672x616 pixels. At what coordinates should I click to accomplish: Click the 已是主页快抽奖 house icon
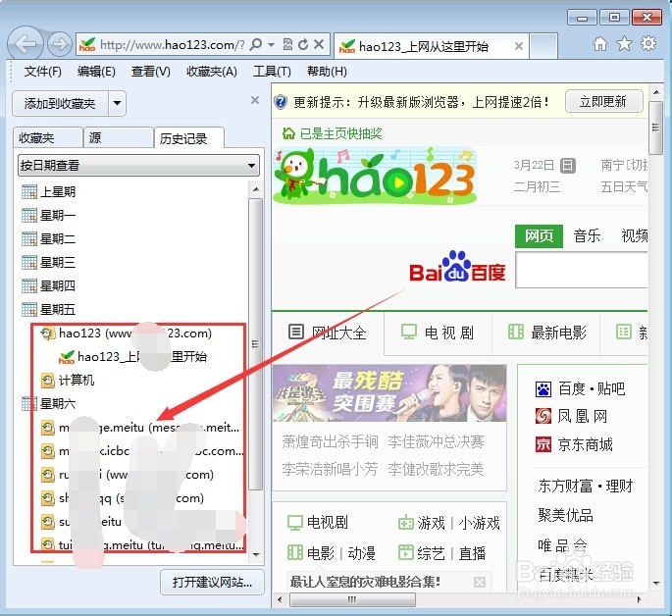pos(288,133)
